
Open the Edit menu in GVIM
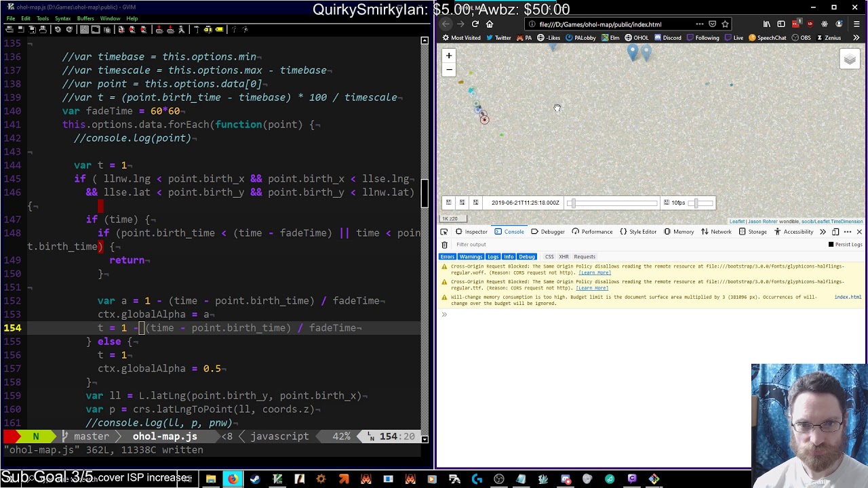[26, 18]
